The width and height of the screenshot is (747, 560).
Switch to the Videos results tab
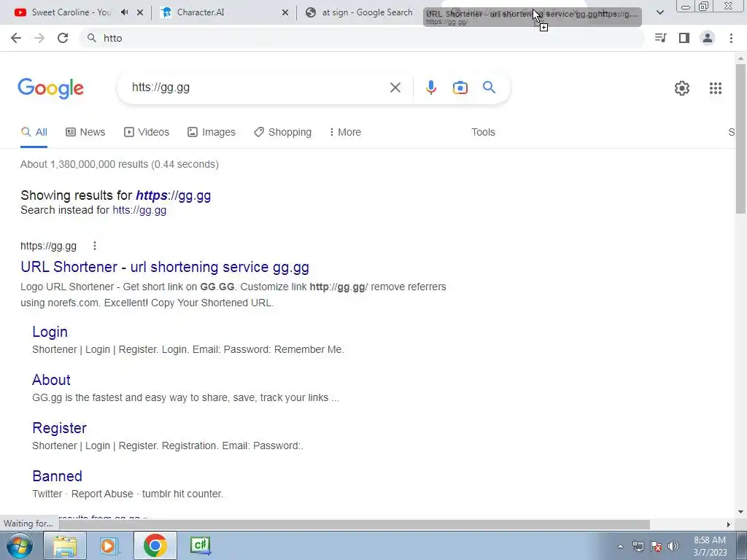point(147,133)
